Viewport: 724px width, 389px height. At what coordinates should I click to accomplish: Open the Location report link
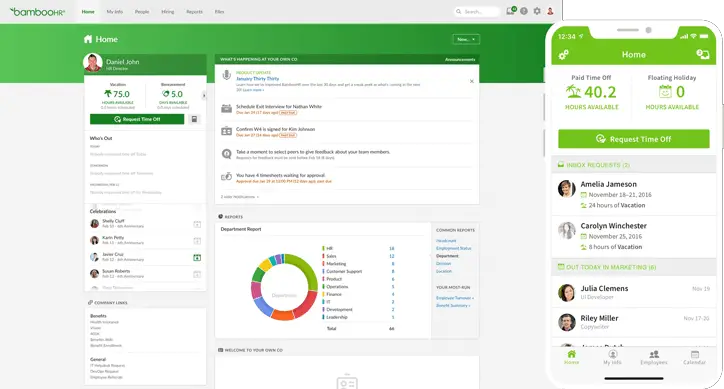pos(444,271)
